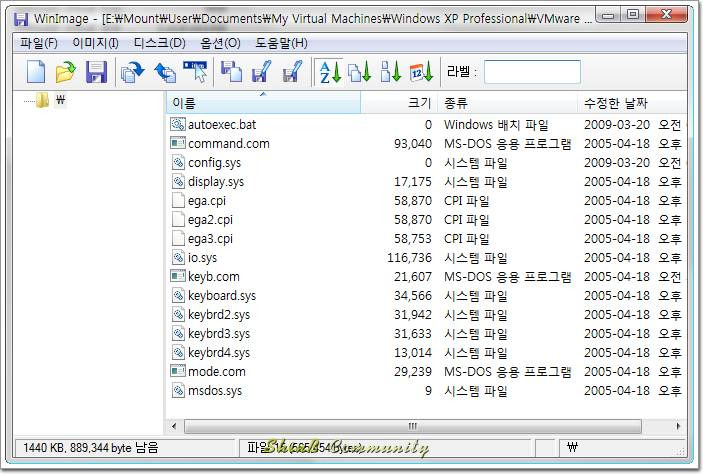Sort files by name A-Z icon
This screenshot has height=474, width=703.
(330, 72)
